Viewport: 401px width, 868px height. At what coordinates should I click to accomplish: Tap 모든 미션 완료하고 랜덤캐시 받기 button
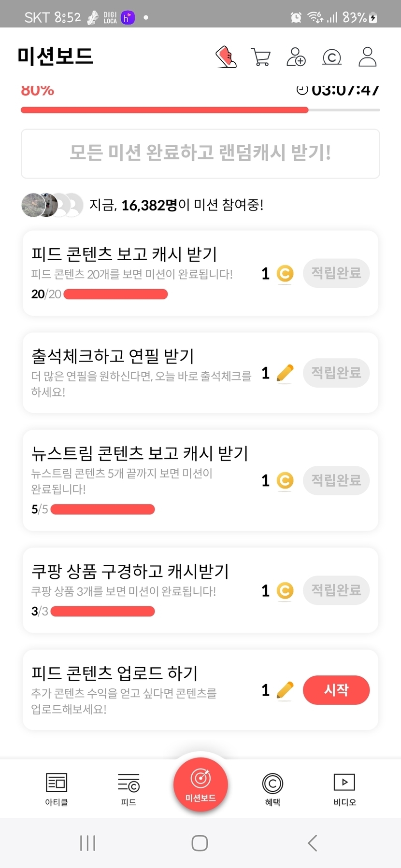coord(200,154)
